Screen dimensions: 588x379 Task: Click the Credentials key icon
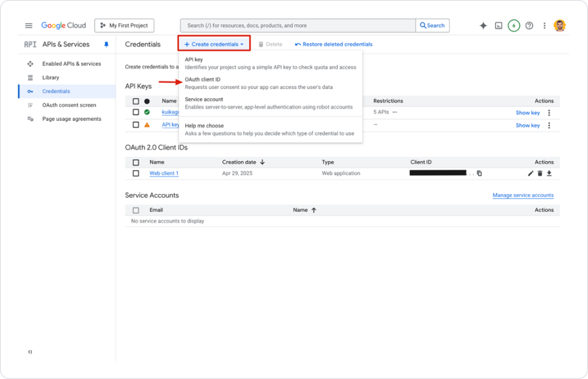point(30,91)
